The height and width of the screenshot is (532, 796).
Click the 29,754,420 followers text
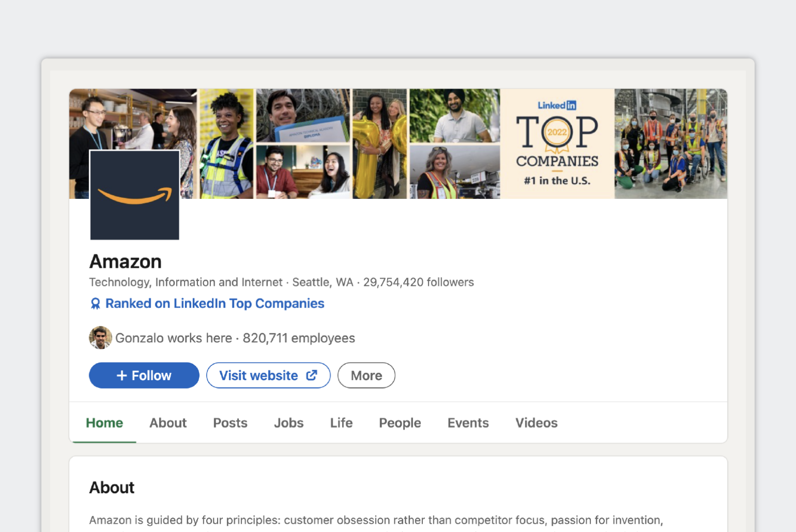pos(419,282)
